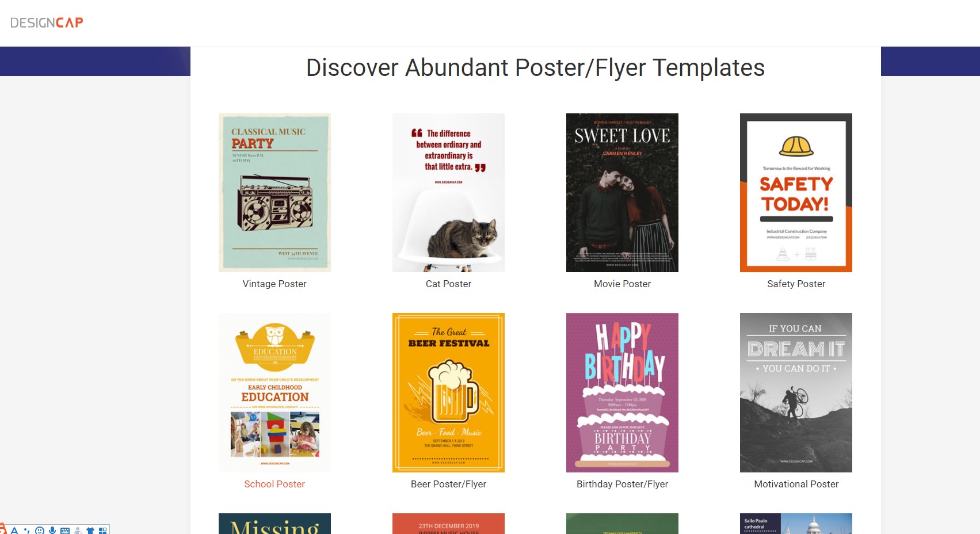Image resolution: width=980 pixels, height=534 pixels.
Task: Open the Dream It motivational thumbnail
Action: click(x=796, y=392)
